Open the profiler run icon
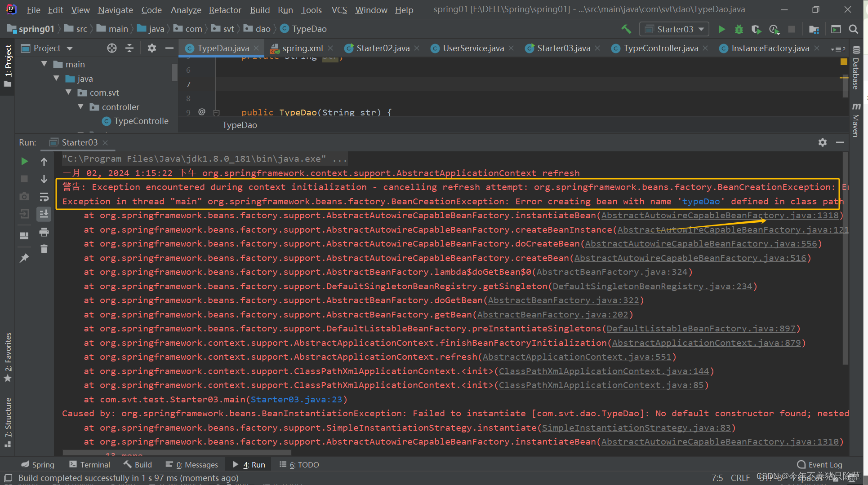Image resolution: width=868 pixels, height=485 pixels. click(774, 29)
